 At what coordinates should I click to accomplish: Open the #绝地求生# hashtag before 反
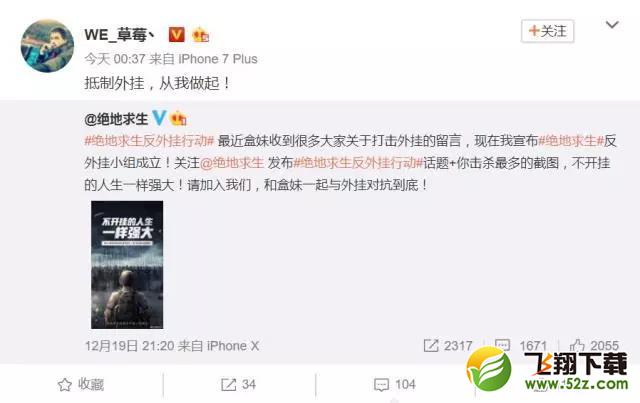pyautogui.click(x=571, y=141)
